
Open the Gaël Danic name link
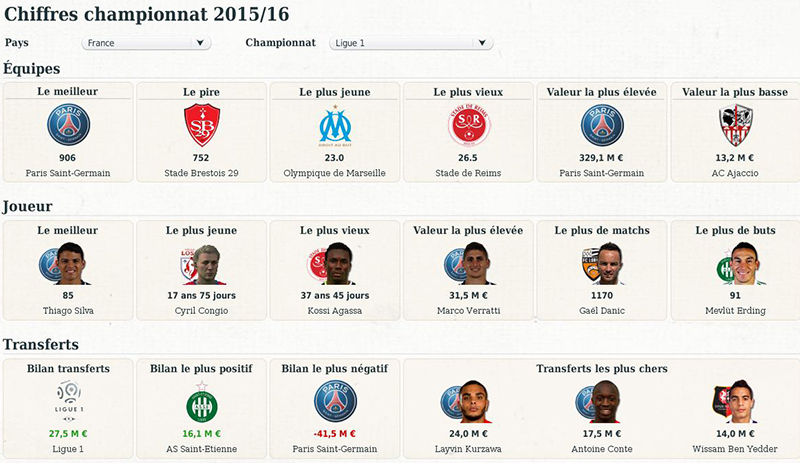click(602, 310)
